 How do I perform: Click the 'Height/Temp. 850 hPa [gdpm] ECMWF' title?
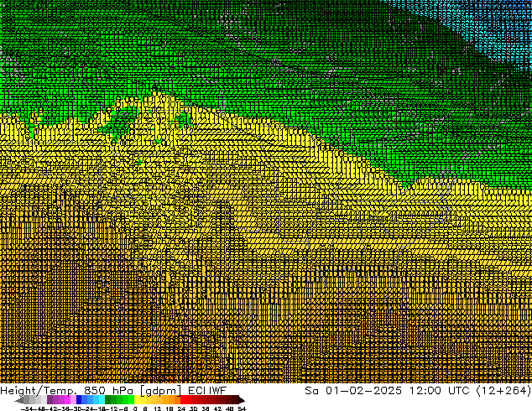point(113,390)
